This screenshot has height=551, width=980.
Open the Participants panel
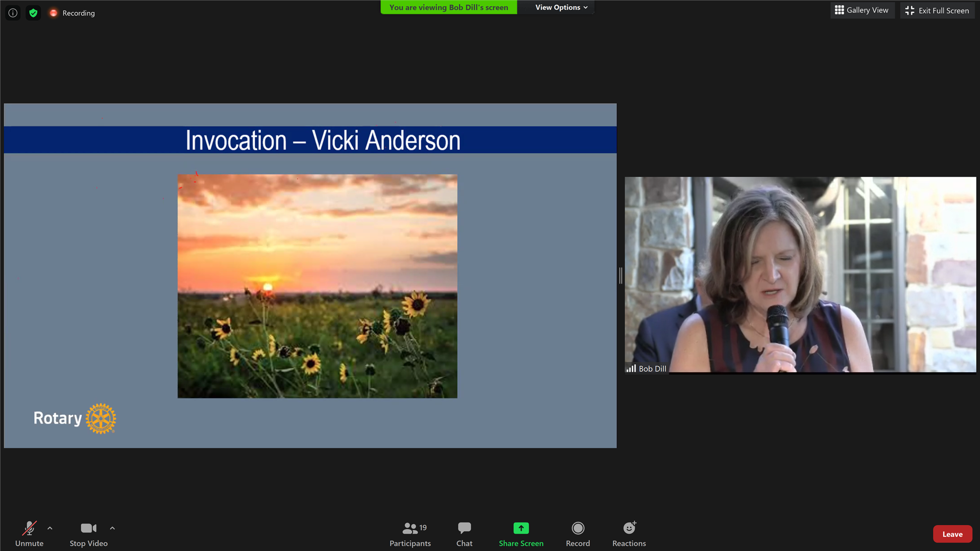pyautogui.click(x=410, y=534)
